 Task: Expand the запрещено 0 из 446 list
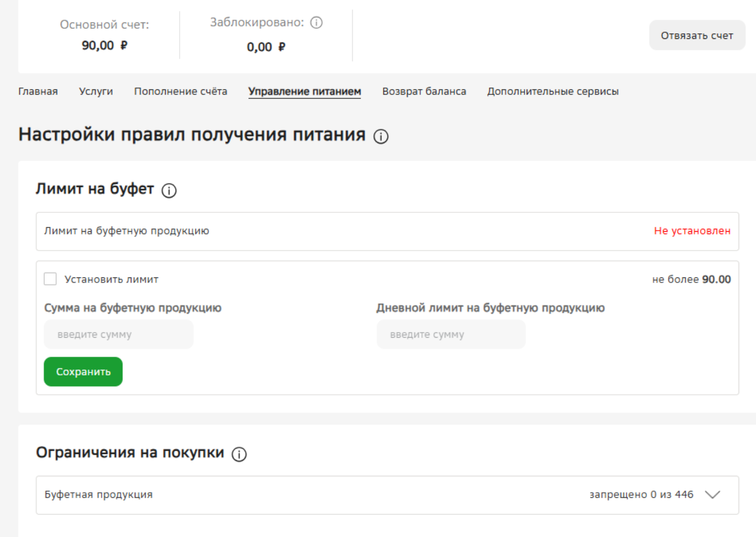coord(641,495)
